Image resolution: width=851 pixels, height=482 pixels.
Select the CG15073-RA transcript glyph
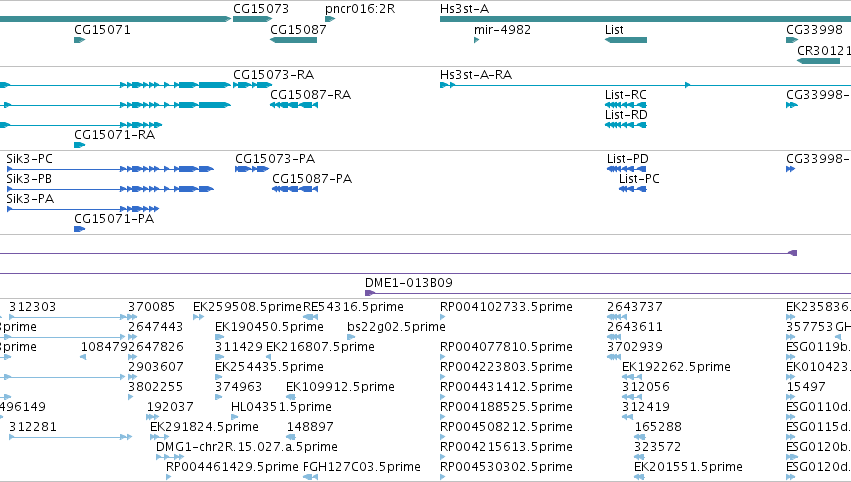point(252,85)
